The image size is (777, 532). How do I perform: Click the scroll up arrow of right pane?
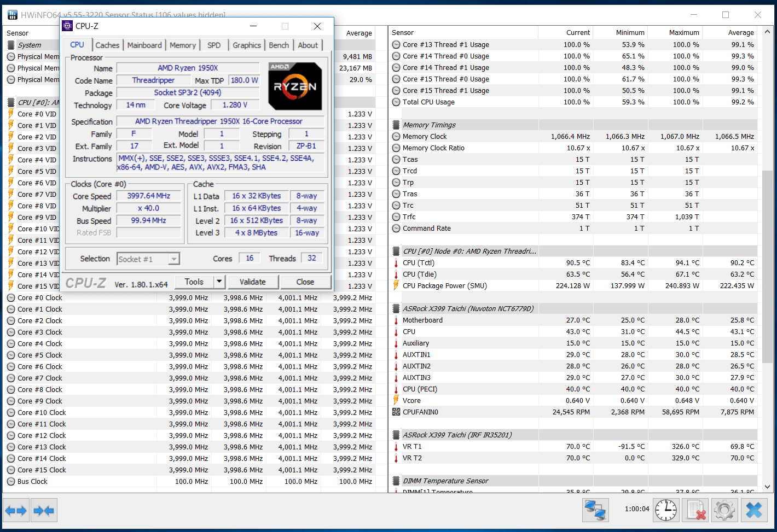point(767,32)
